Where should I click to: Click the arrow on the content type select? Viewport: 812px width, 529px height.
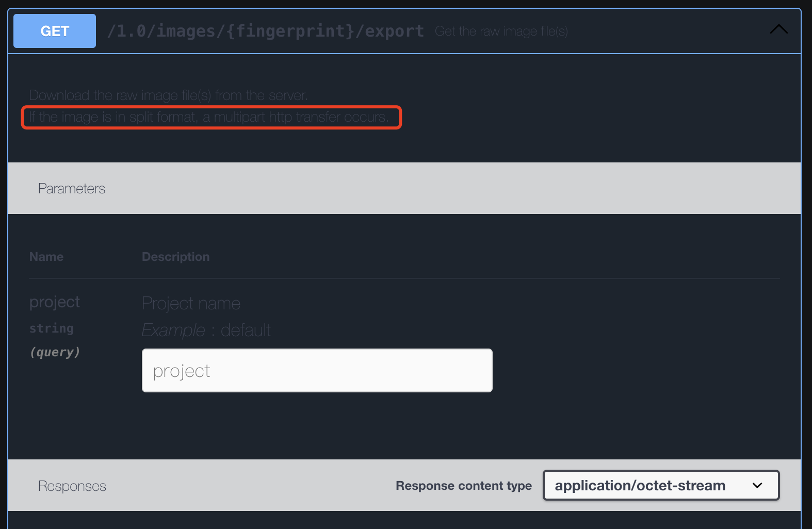point(757,485)
